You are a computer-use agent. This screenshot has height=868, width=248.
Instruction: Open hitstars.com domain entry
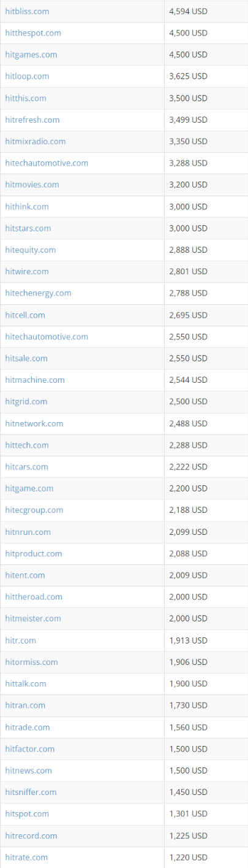click(28, 228)
